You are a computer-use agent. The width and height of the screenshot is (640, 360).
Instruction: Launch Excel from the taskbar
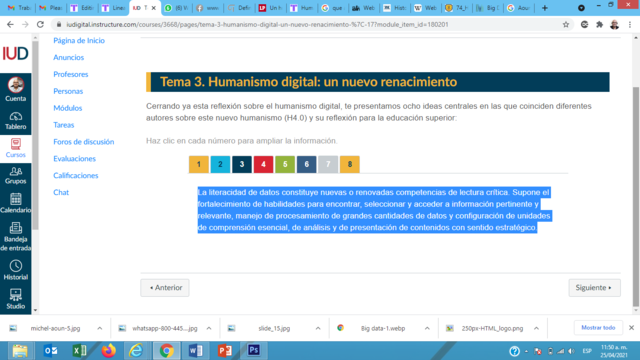79,351
